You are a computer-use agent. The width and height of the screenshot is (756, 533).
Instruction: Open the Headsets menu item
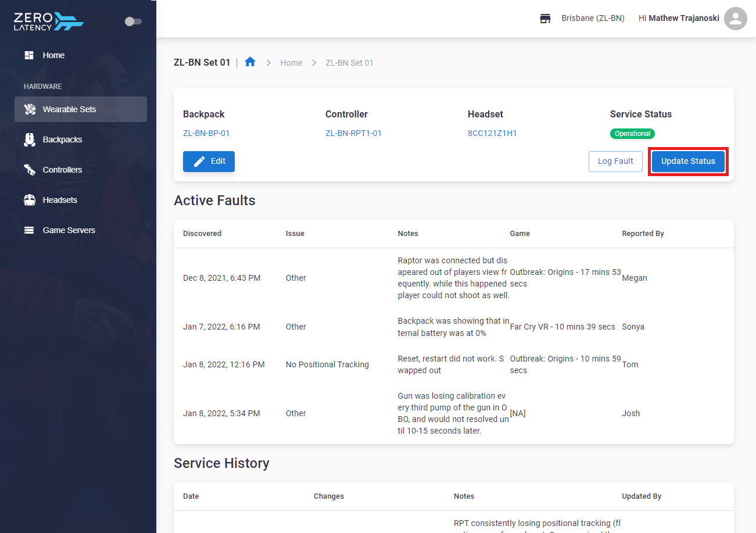click(x=60, y=200)
